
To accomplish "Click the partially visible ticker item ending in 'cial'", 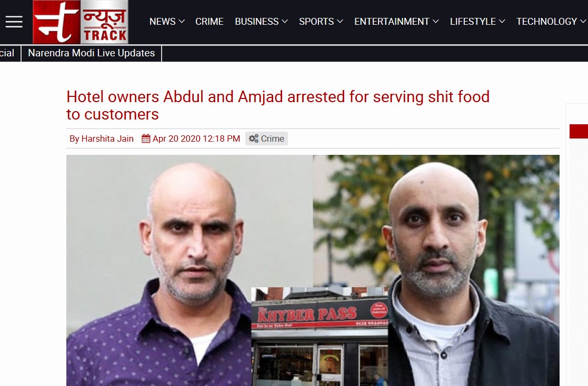I will click(7, 53).
